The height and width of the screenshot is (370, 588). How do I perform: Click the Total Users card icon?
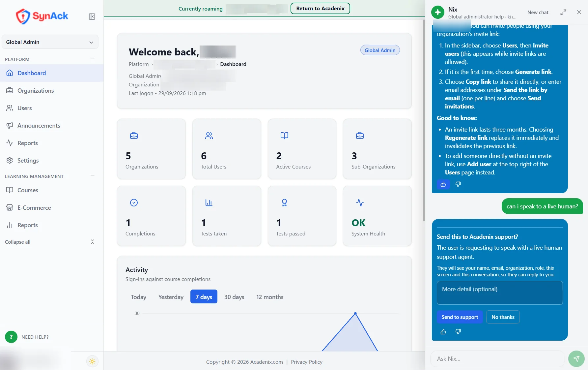tap(209, 136)
